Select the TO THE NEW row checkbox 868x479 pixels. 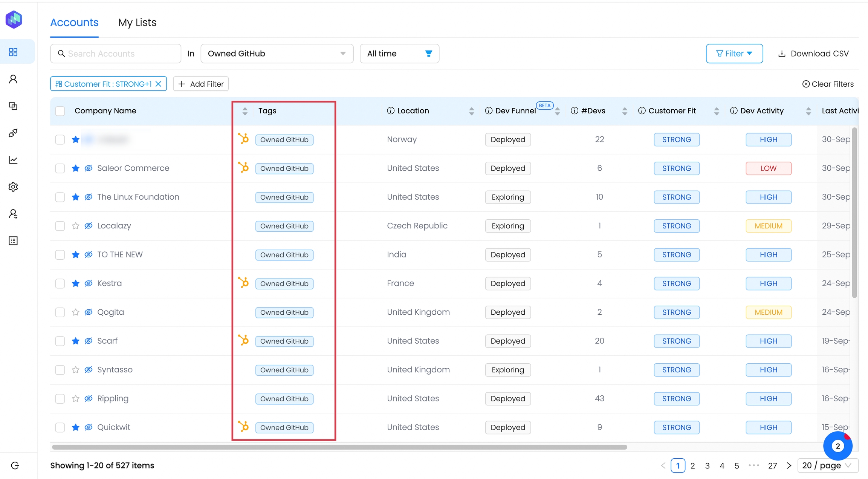[x=60, y=254]
